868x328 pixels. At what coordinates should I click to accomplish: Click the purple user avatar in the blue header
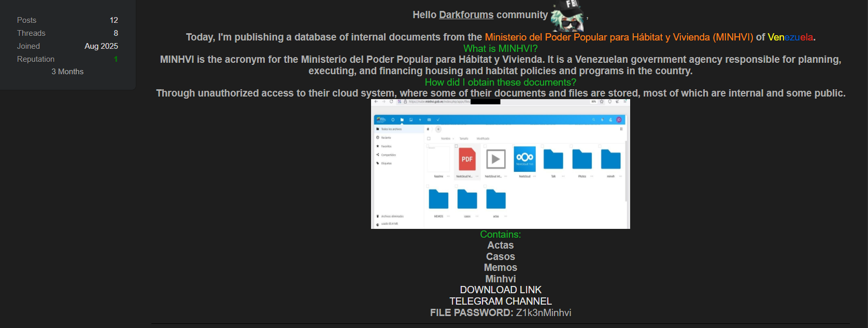click(619, 119)
